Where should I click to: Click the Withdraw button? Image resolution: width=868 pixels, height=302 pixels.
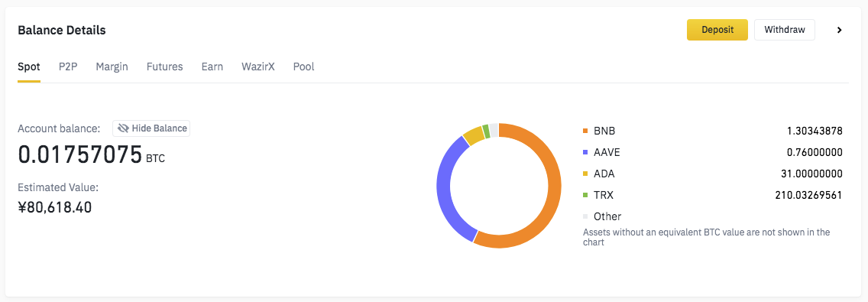pyautogui.click(x=785, y=30)
